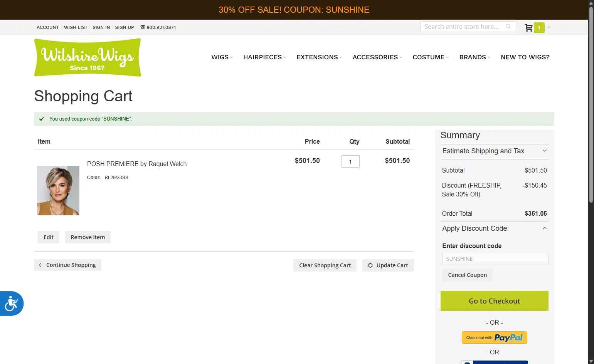Click the Order Total value $351.05
Image resolution: width=594 pixels, height=364 pixels.
tap(536, 213)
